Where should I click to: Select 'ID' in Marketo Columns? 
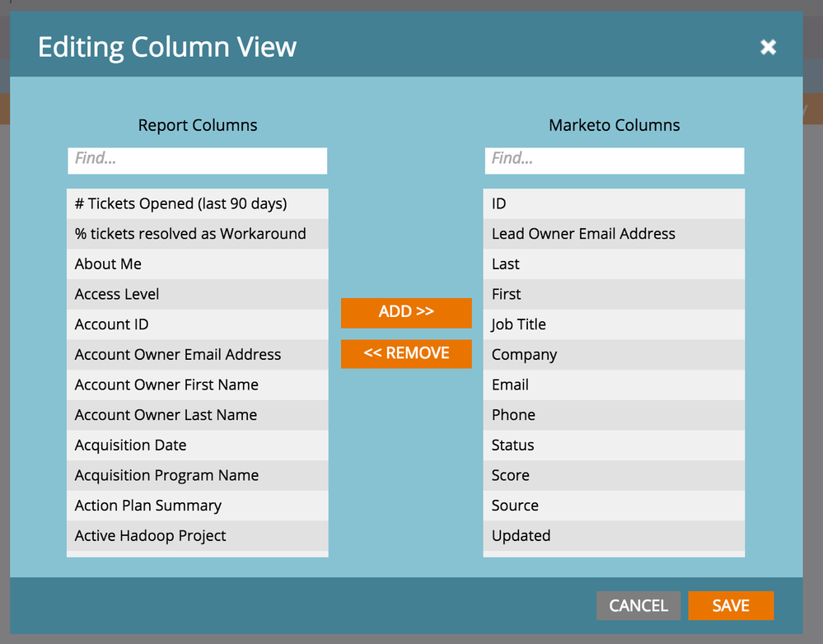tap(614, 203)
